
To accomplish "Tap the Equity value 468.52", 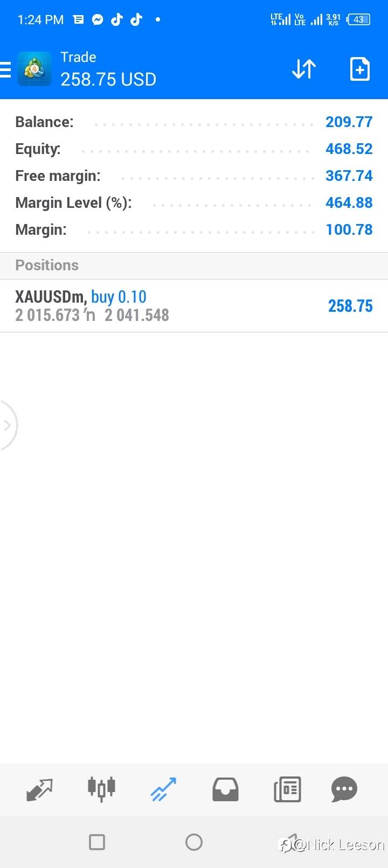I will 349,149.
